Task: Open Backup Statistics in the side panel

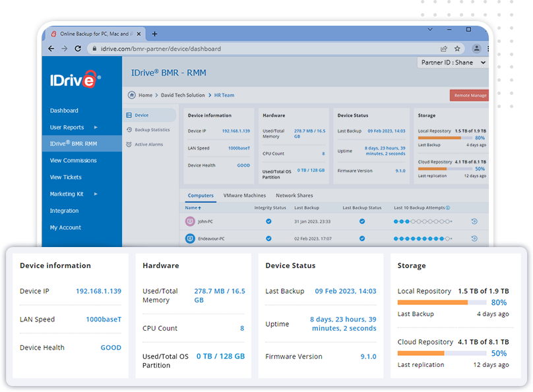Action: 152,130
